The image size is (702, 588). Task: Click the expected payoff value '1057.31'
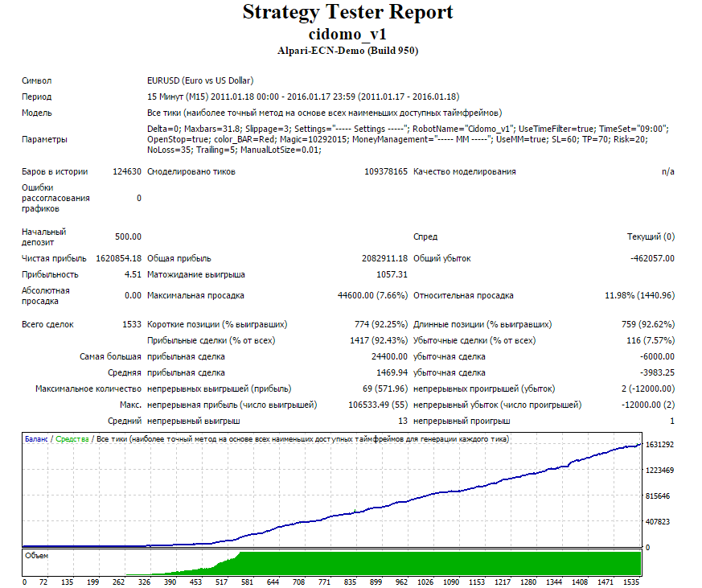[392, 274]
